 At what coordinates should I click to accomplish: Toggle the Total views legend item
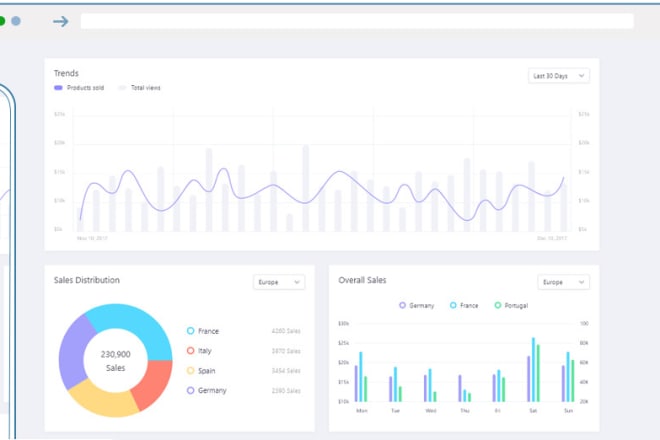(x=139, y=88)
